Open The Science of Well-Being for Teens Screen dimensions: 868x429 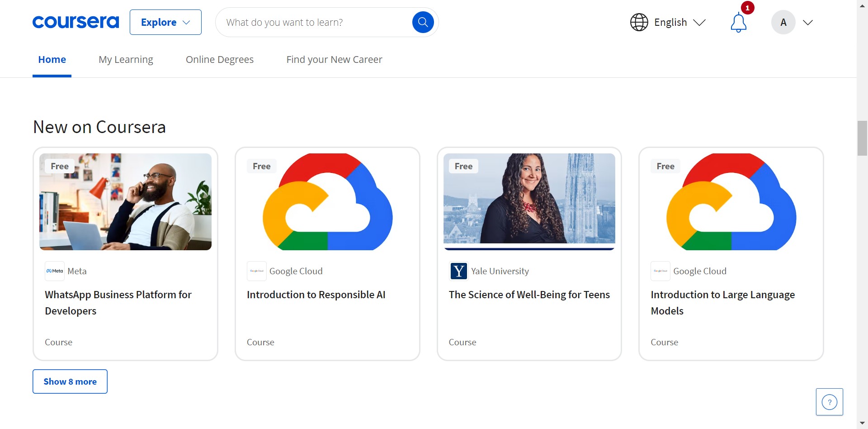tap(529, 295)
